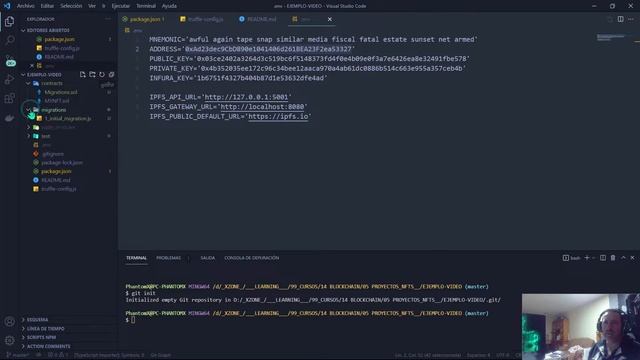Viewport: 640px width, 360px height.
Task: Open the Explorer view in activity bar
Action: point(9,21)
